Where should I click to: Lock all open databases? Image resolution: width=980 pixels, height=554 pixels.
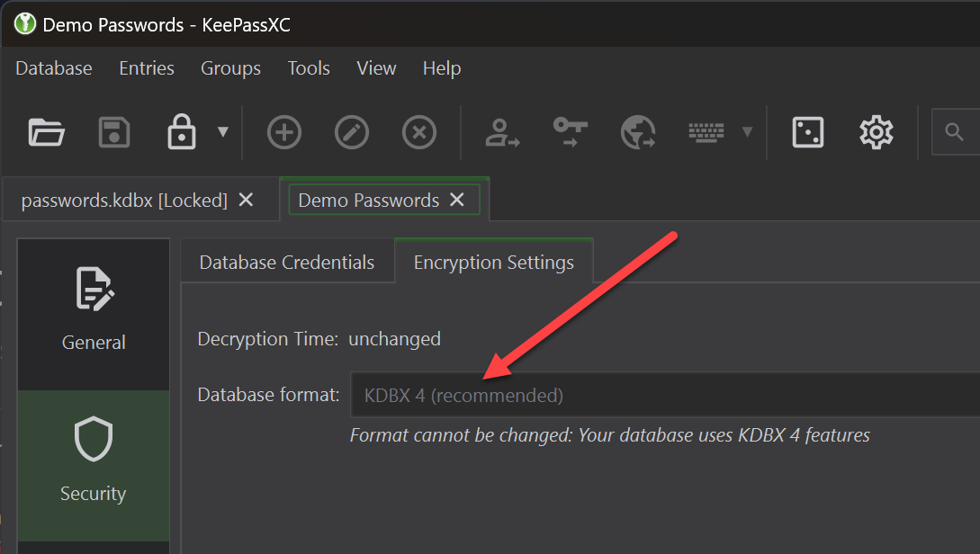point(181,131)
